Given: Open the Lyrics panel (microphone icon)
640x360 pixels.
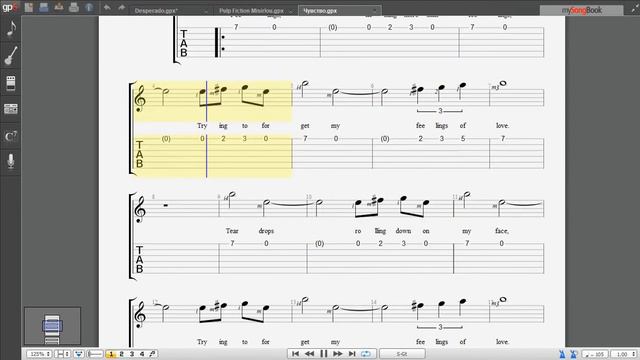Looking at the screenshot, I should pos(11,161).
